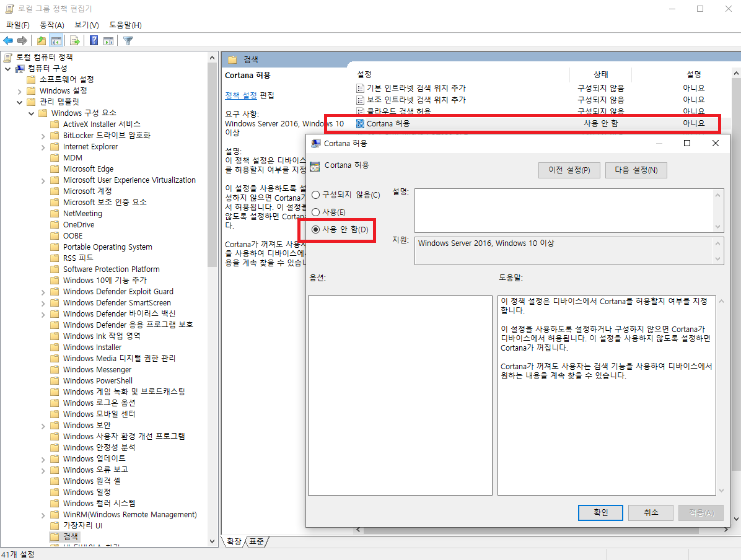Click the 로컬 컴퓨터 정책 root node icon

tap(8, 57)
